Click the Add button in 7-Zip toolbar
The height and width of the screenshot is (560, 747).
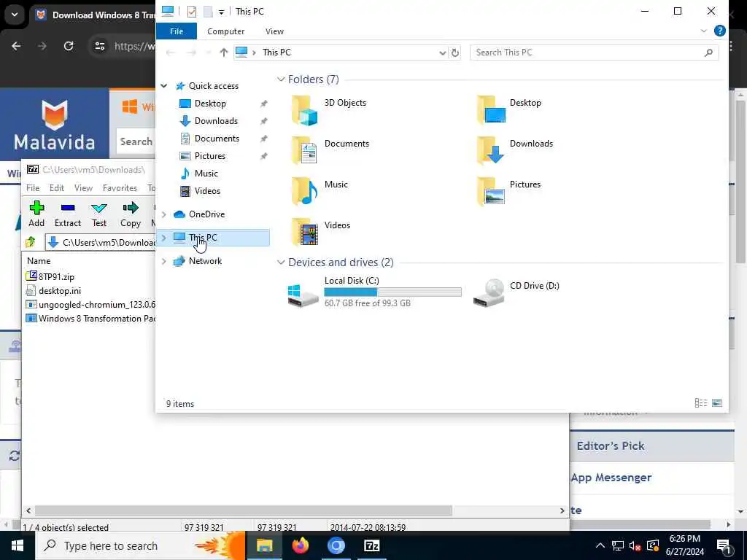pos(36,214)
